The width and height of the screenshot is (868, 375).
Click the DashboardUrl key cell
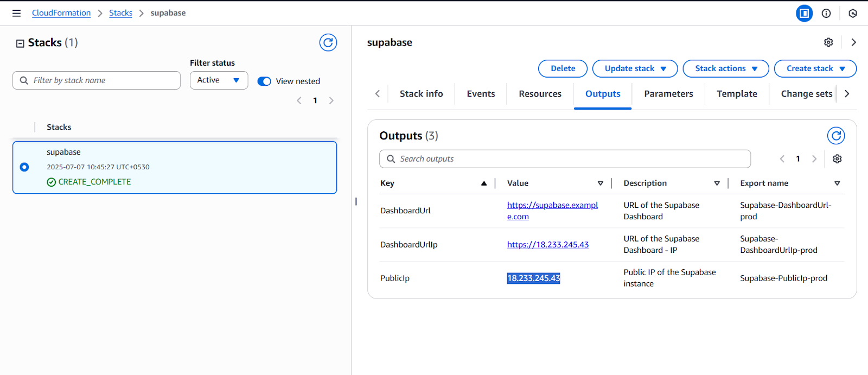405,211
